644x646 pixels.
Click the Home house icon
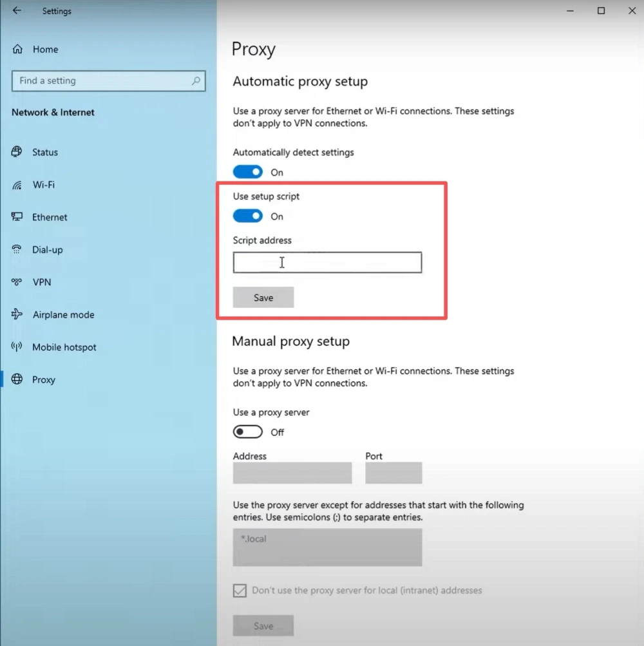point(17,49)
